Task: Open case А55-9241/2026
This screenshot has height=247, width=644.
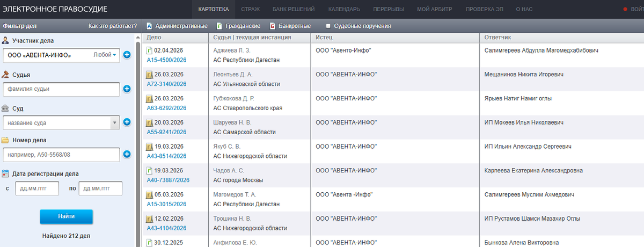Action: (x=167, y=132)
